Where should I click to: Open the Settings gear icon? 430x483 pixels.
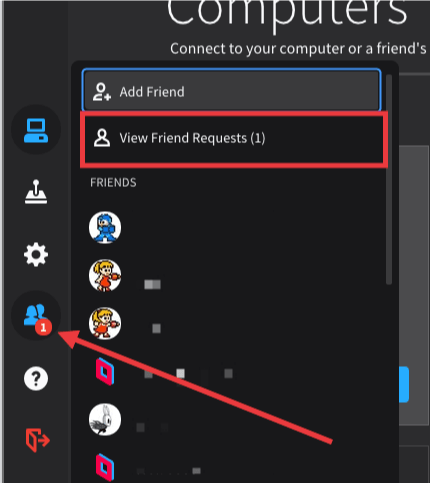[x=36, y=254]
